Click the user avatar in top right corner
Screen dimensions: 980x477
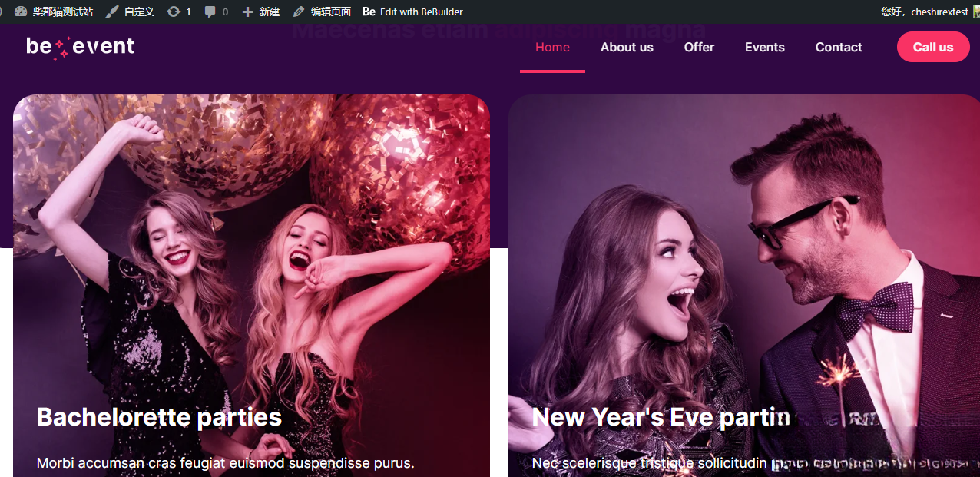pyautogui.click(x=975, y=12)
